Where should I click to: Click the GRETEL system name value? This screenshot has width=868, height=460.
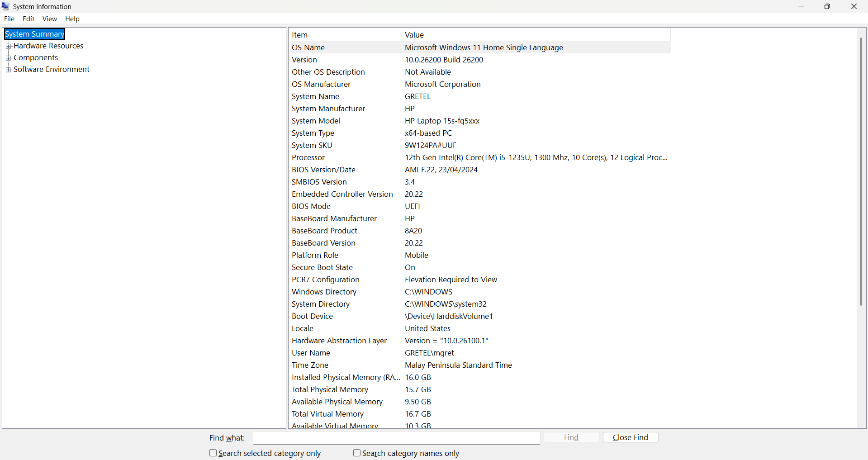click(417, 96)
